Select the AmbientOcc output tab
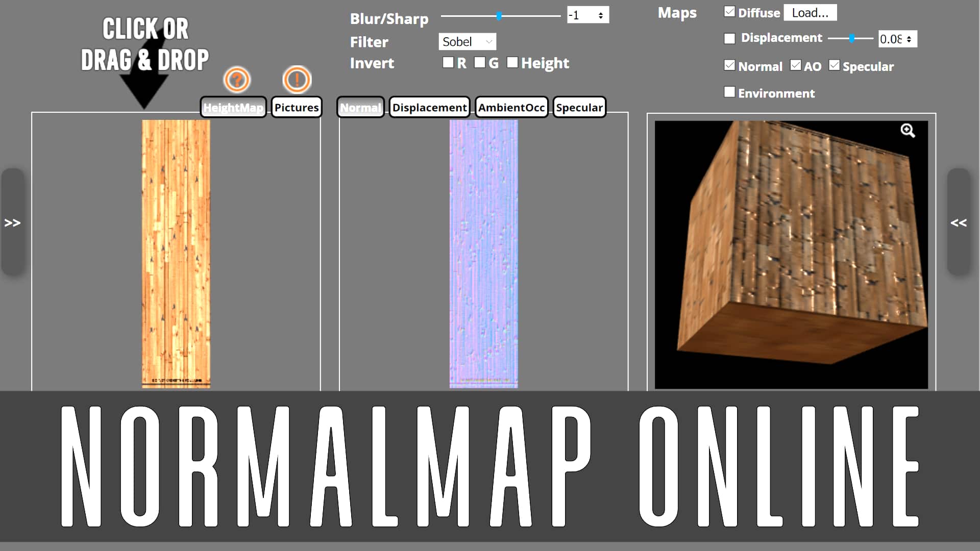Image resolution: width=980 pixels, height=551 pixels. [511, 108]
